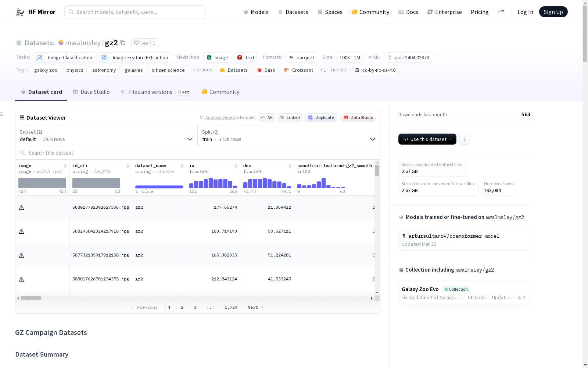Click the parquet format tag
Image resolution: width=588 pixels, height=368 pixels.
coord(301,57)
